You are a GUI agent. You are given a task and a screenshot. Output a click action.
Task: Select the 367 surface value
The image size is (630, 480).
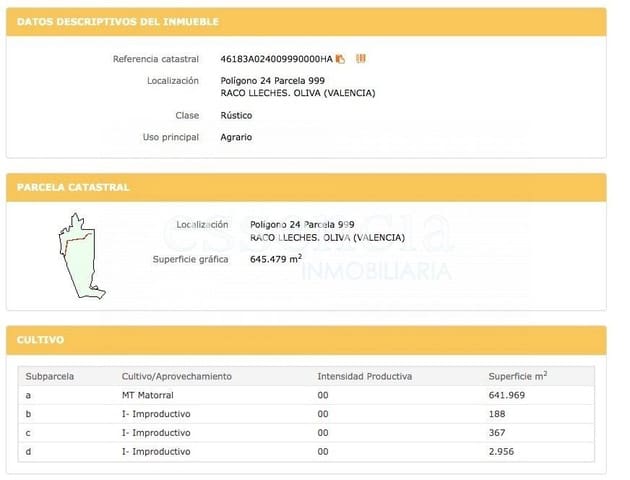click(x=497, y=433)
